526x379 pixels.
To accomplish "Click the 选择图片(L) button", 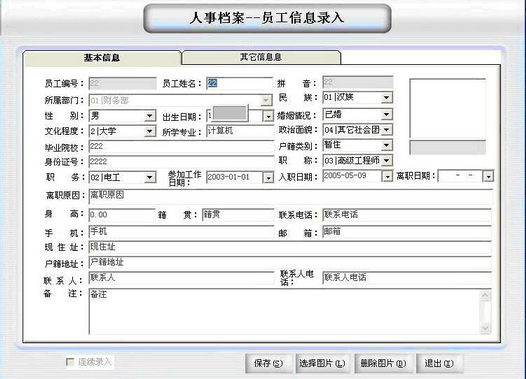I will click(x=322, y=363).
